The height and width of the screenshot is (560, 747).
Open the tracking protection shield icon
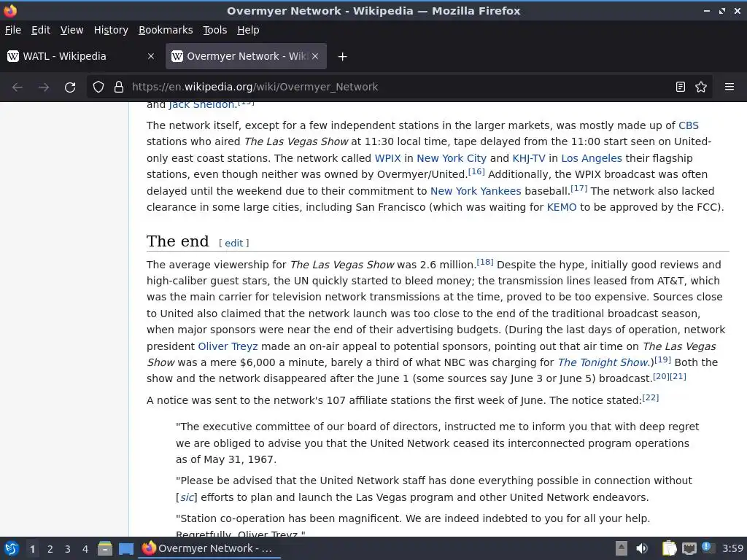click(98, 87)
